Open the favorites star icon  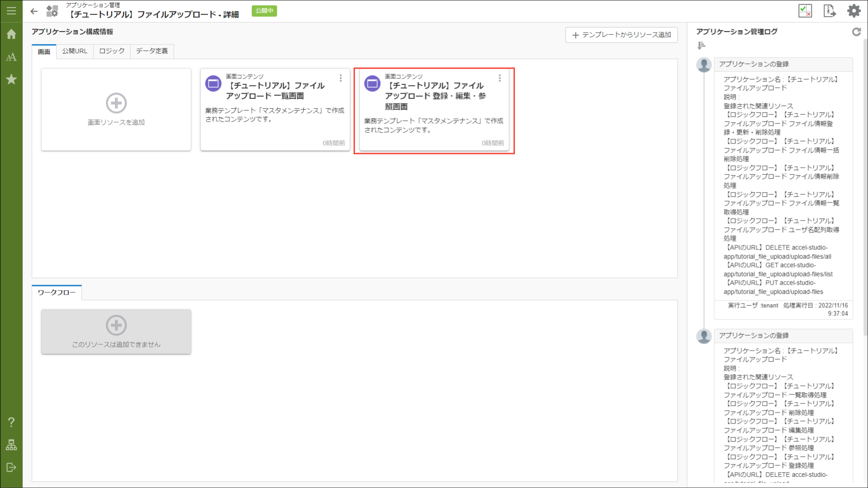(x=11, y=80)
